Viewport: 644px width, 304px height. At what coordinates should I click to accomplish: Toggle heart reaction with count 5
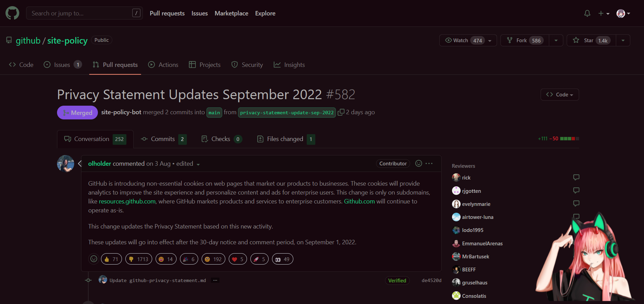pyautogui.click(x=238, y=259)
